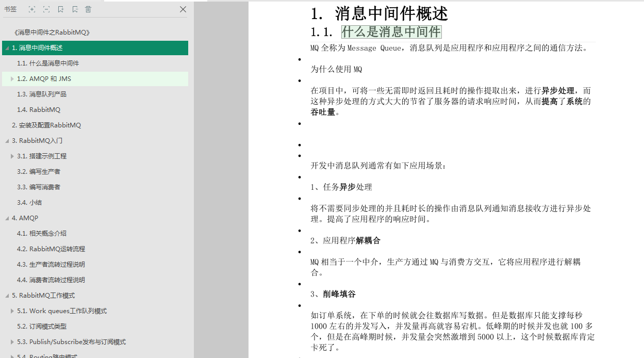Viewport: 644px width, 358px height.
Task: Click the expand-all bookmarks icon
Action: point(32,9)
